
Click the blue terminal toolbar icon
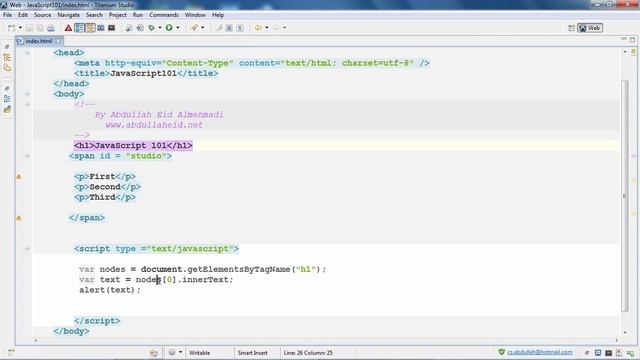click(x=100, y=28)
